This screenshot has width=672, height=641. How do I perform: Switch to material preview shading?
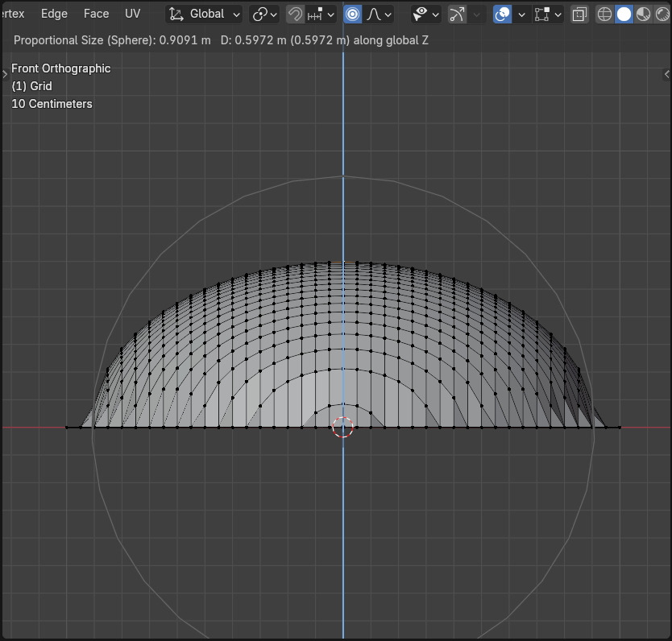pos(643,14)
